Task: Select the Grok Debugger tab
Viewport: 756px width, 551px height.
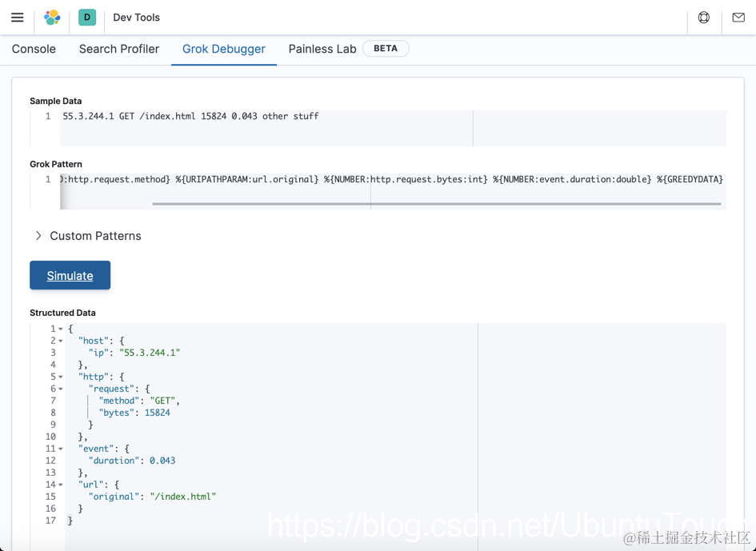Action: pos(224,49)
